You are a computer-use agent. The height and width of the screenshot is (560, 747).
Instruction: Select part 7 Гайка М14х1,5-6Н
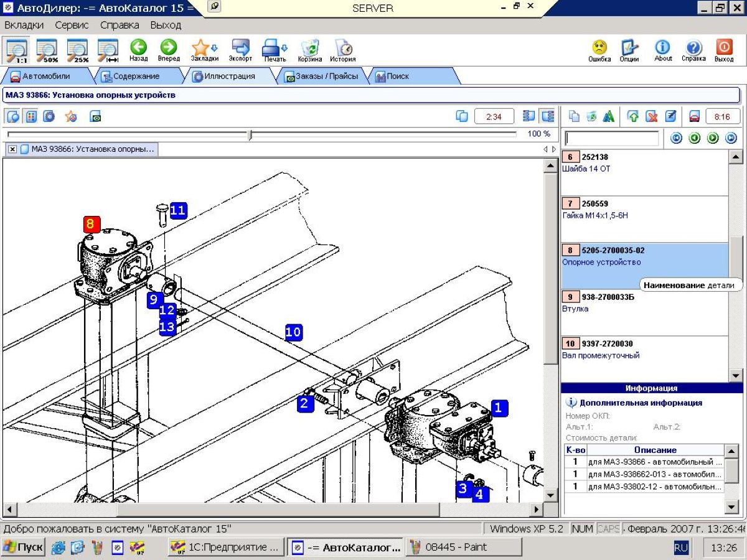pyautogui.click(x=644, y=219)
